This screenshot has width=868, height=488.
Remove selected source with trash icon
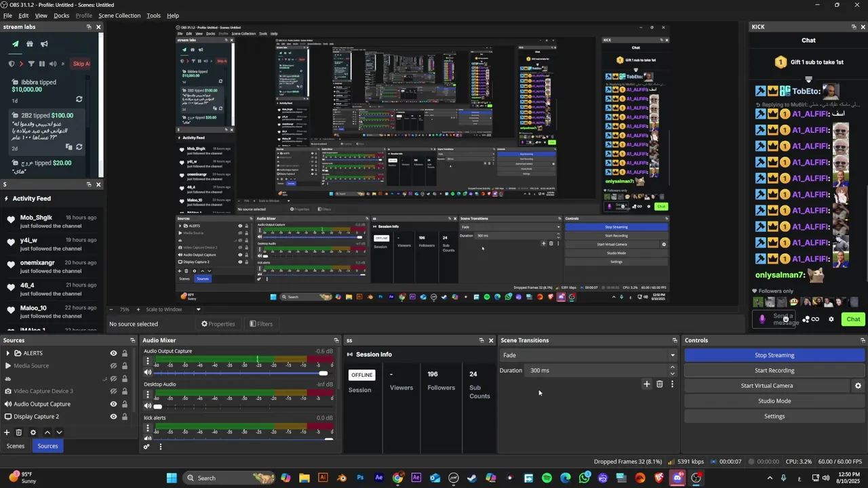(19, 432)
